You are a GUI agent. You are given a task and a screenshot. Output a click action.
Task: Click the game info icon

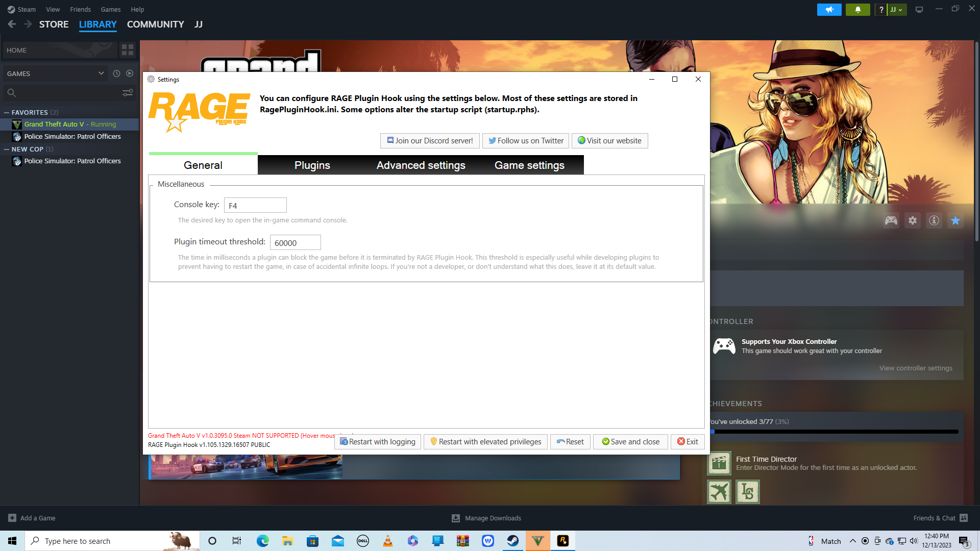(x=934, y=220)
